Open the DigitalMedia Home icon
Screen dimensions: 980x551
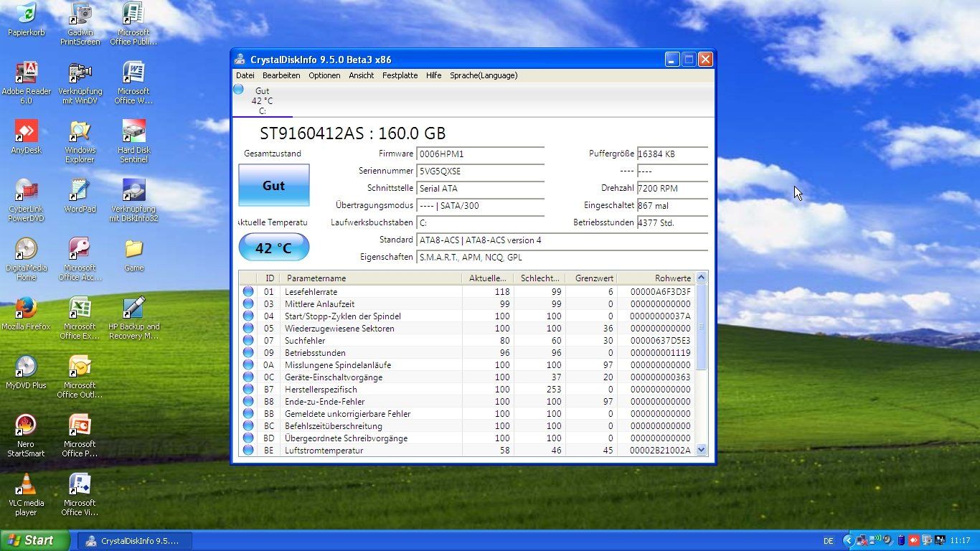(26, 260)
